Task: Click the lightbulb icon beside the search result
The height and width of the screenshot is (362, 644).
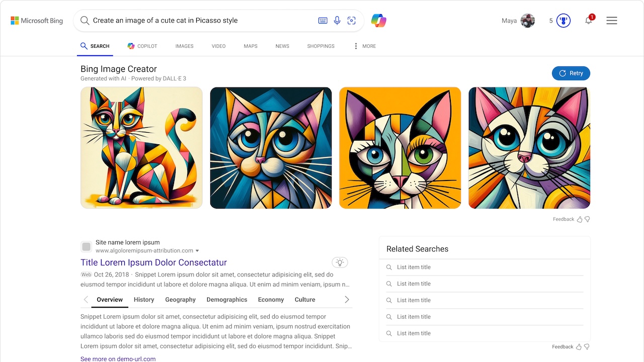Action: pyautogui.click(x=340, y=262)
